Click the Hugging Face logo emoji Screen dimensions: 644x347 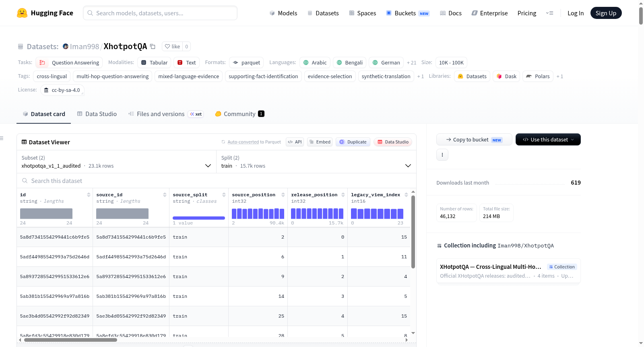pyautogui.click(x=22, y=13)
